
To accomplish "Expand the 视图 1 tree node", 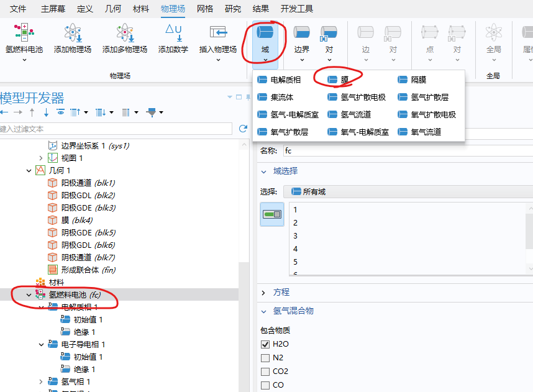I will (x=41, y=158).
